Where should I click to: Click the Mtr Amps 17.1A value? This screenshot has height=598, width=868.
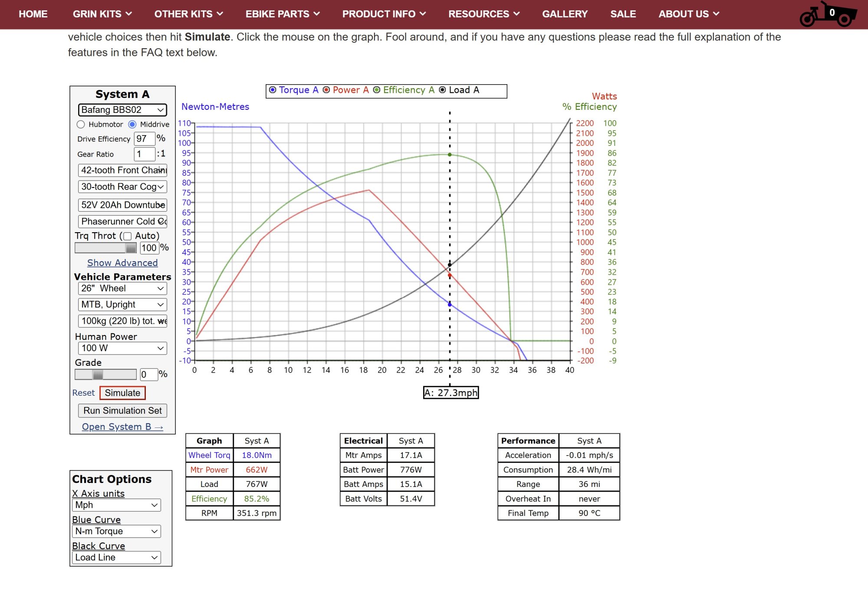(411, 455)
